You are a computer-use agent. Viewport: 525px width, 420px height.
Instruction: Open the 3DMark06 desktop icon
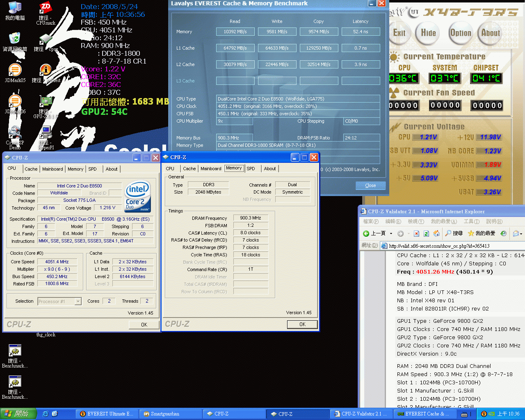point(15,102)
